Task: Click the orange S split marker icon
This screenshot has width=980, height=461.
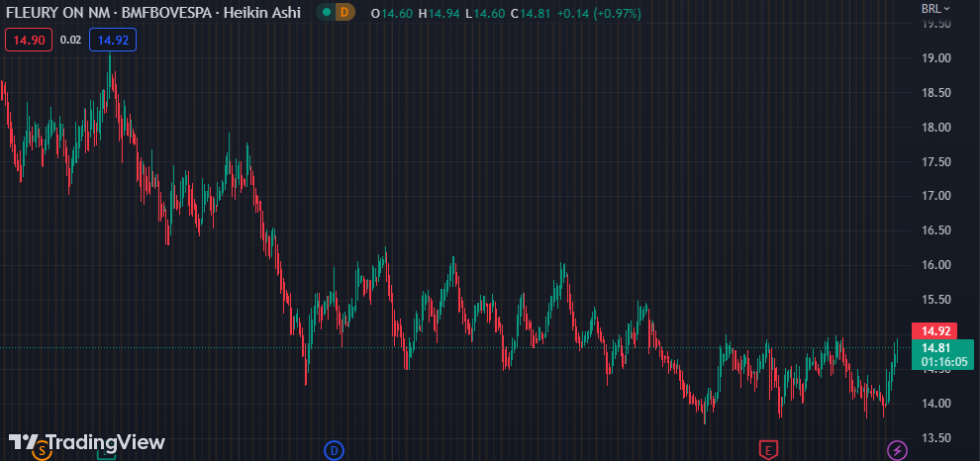Action: (42, 449)
